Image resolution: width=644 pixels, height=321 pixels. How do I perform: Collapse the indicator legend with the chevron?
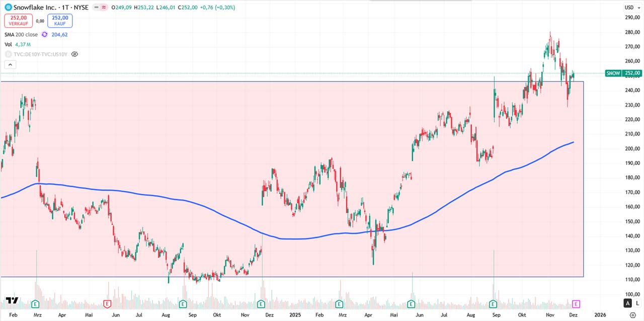10,64
